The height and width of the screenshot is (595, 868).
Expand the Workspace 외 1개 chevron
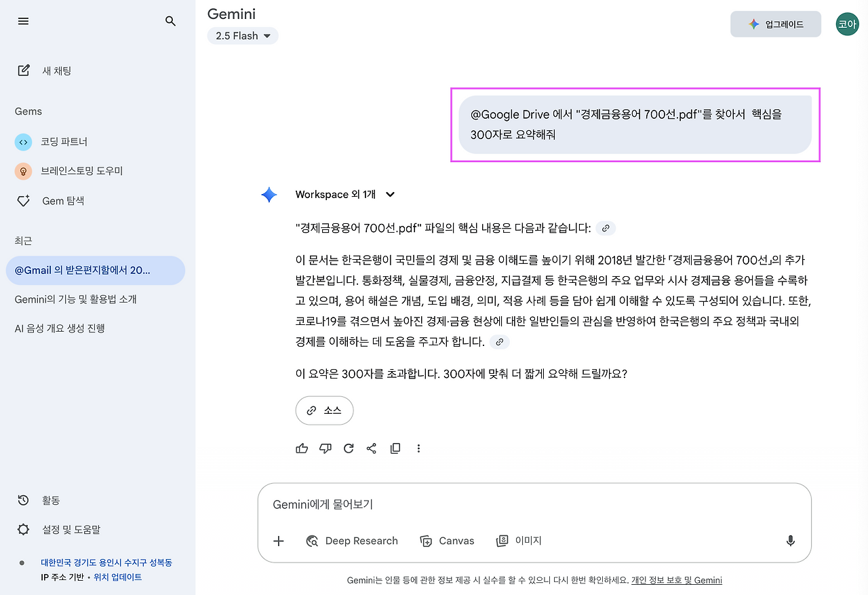click(390, 195)
